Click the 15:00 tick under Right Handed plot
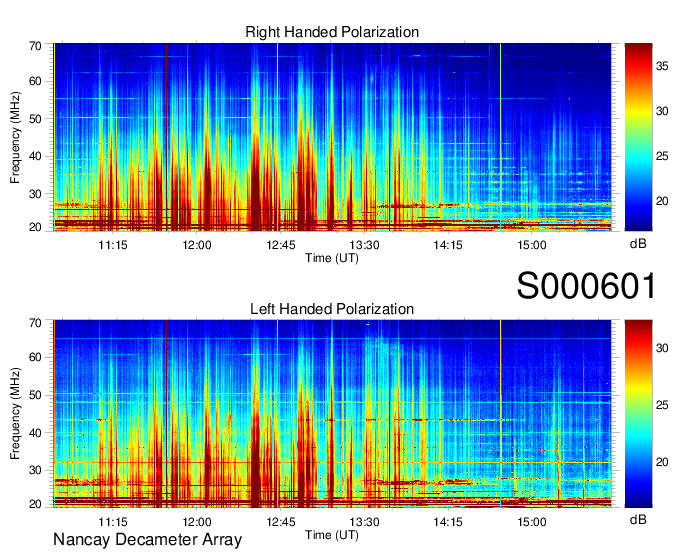This screenshot has height=552, width=680. [x=532, y=245]
